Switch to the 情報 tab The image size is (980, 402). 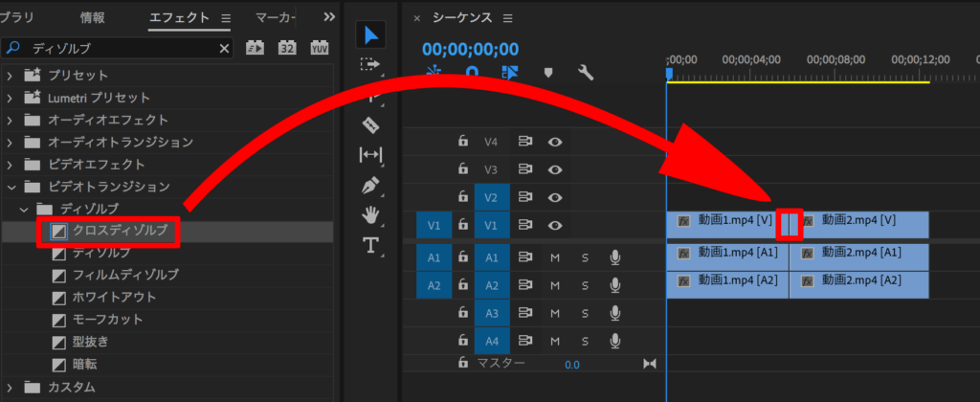coord(93,17)
